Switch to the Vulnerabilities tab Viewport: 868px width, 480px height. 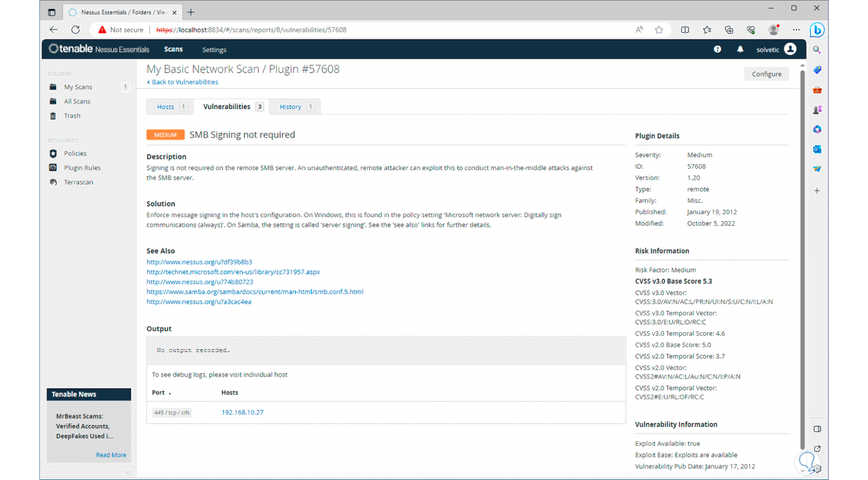click(232, 107)
